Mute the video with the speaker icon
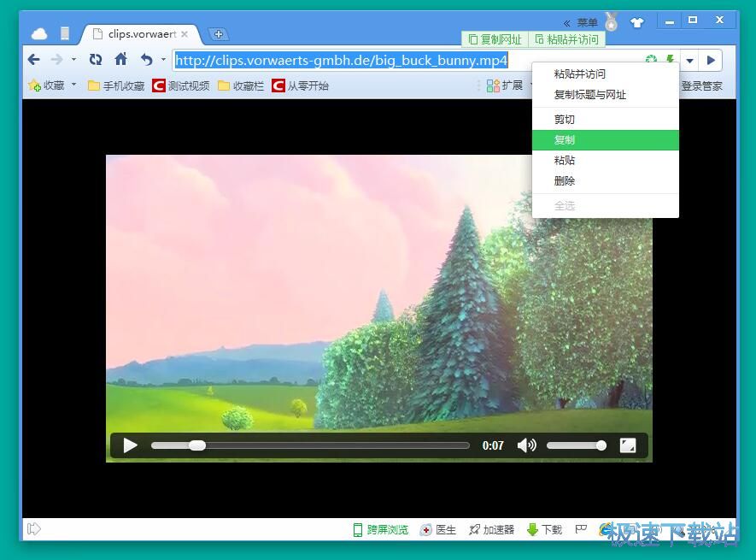Image resolution: width=756 pixels, height=560 pixels. (526, 445)
